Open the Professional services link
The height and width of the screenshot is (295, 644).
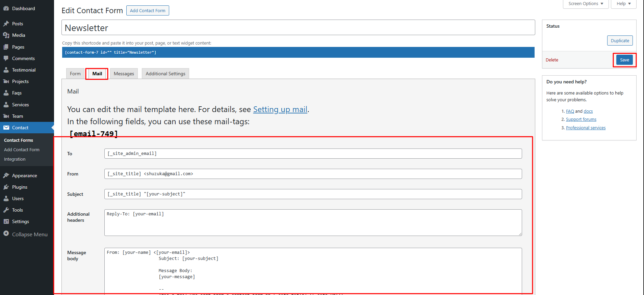[586, 128]
